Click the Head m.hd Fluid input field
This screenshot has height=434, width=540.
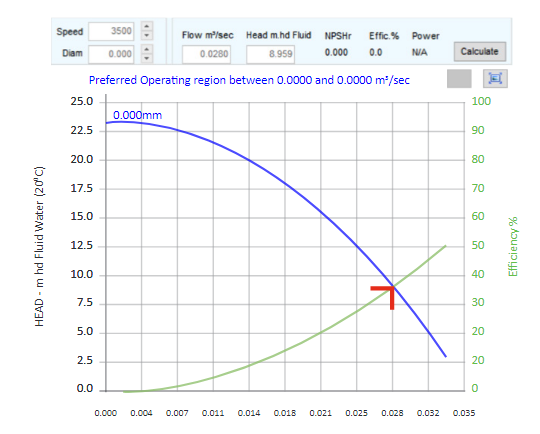tap(270, 54)
